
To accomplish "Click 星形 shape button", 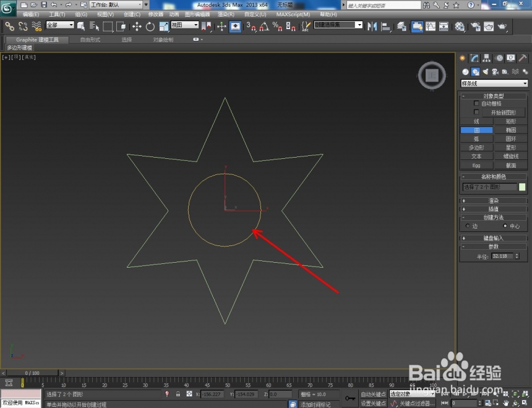I will 510,148.
